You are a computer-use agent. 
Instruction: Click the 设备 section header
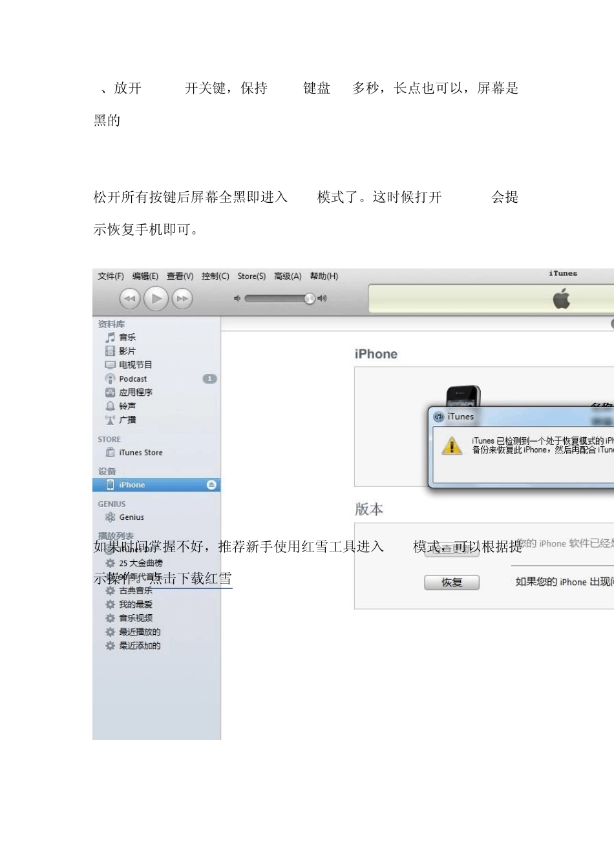click(x=107, y=471)
